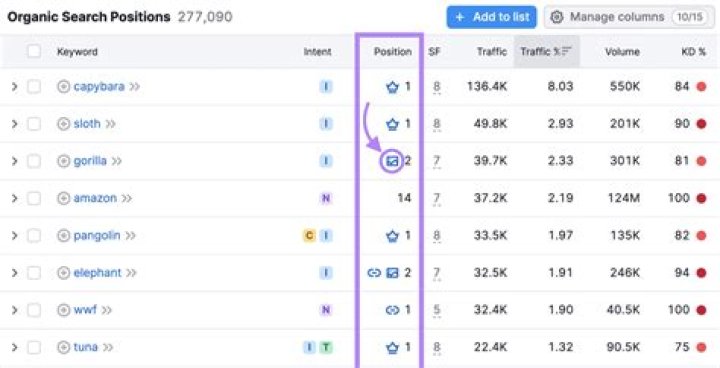This screenshot has height=368, width=720.
Task: Expand the capybara row
Action: click(14, 86)
